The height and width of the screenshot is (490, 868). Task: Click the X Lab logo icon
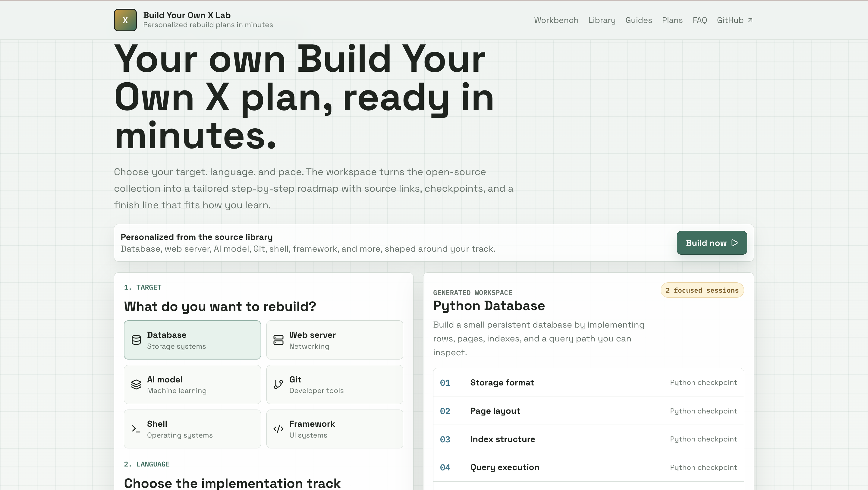[125, 20]
